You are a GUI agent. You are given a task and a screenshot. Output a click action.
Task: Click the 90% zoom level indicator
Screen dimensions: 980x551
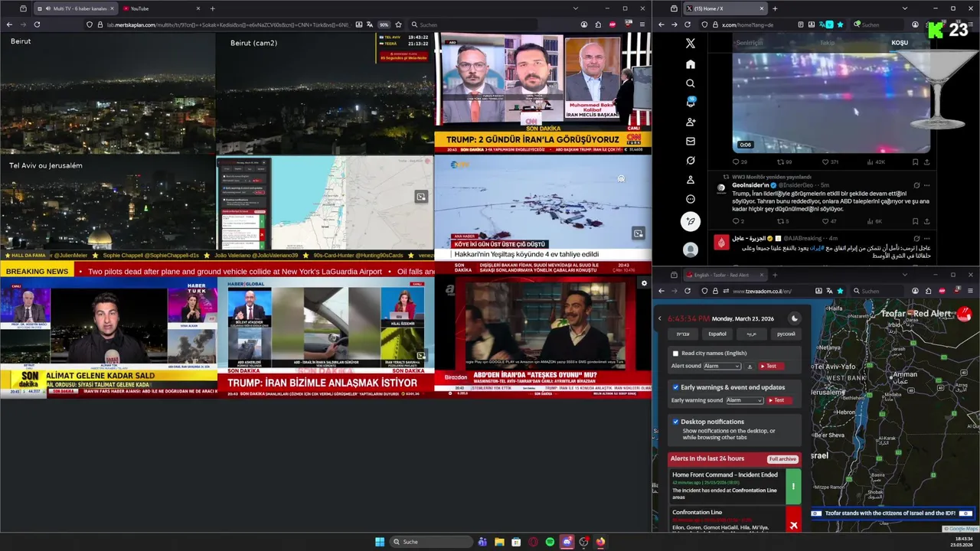384,24
